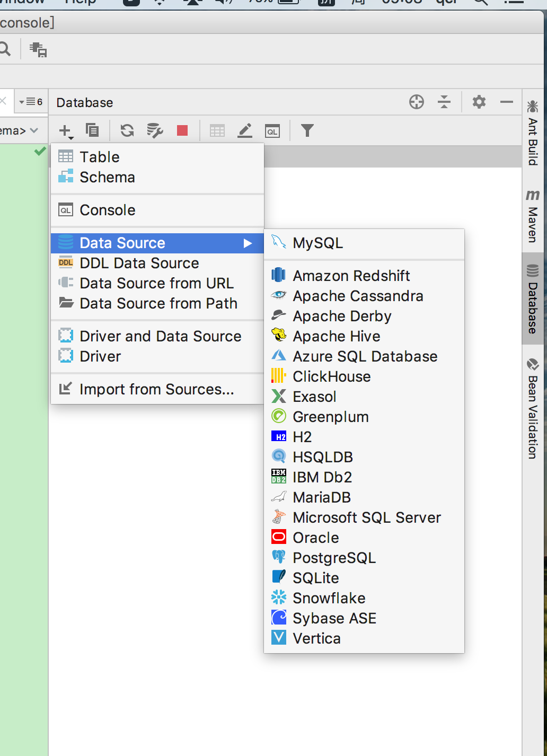The image size is (547, 756).
Task: Choose Snowflake data source
Action: click(x=364, y=598)
